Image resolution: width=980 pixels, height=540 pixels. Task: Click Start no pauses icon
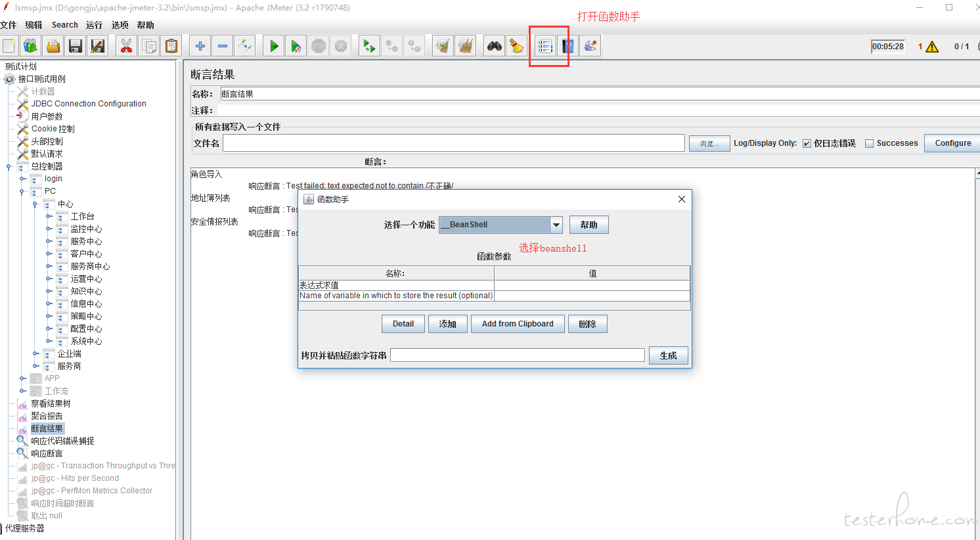296,46
